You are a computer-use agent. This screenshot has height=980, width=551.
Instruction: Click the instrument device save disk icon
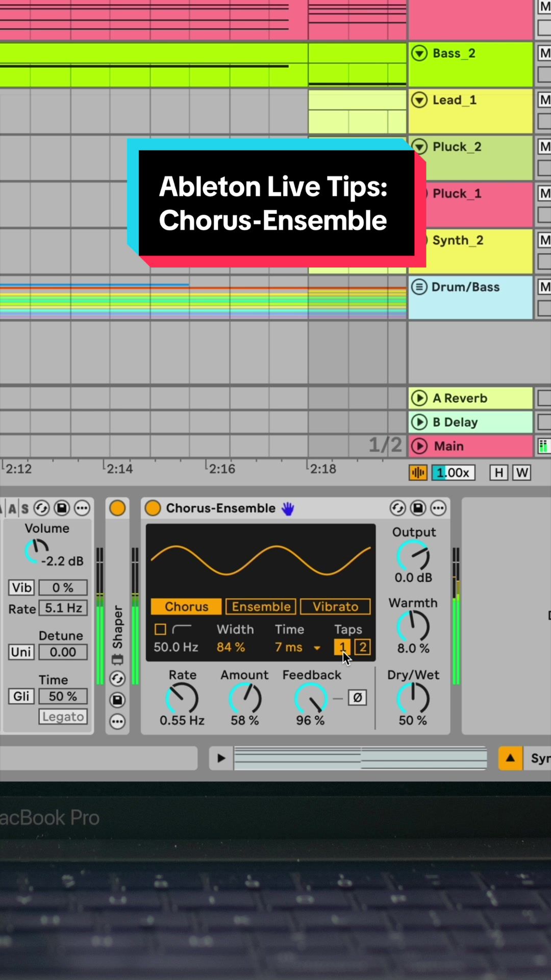pos(62,508)
